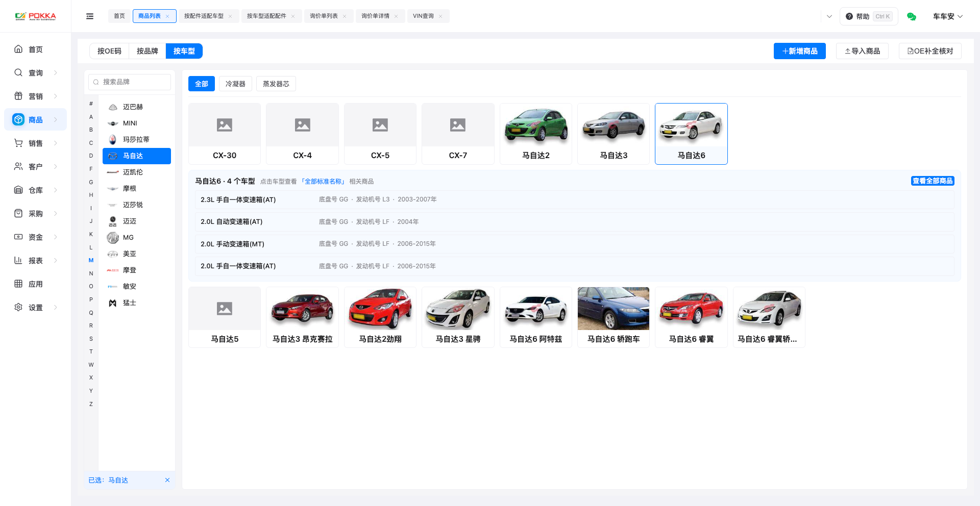Click the 资金 money icon in sidebar
This screenshot has width=980, height=506.
pyautogui.click(x=18, y=237)
